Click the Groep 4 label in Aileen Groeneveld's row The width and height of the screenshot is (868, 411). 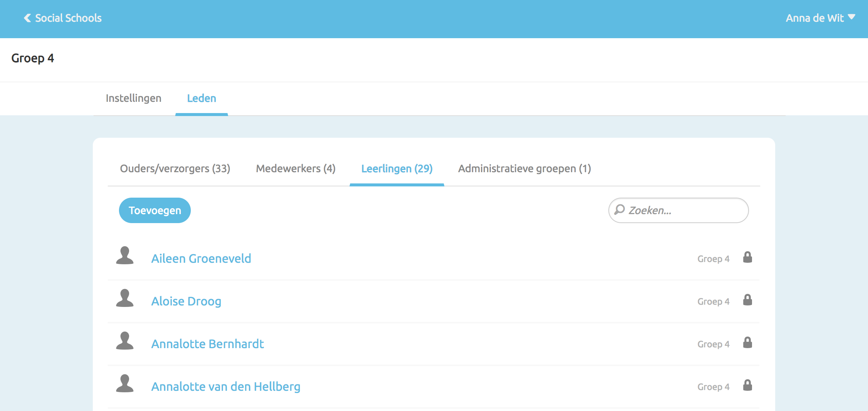(713, 259)
